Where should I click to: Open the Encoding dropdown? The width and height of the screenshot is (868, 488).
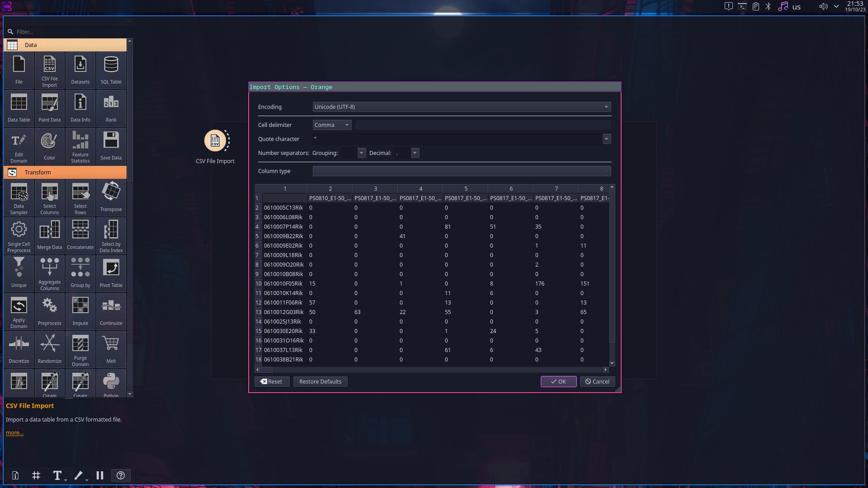461,107
